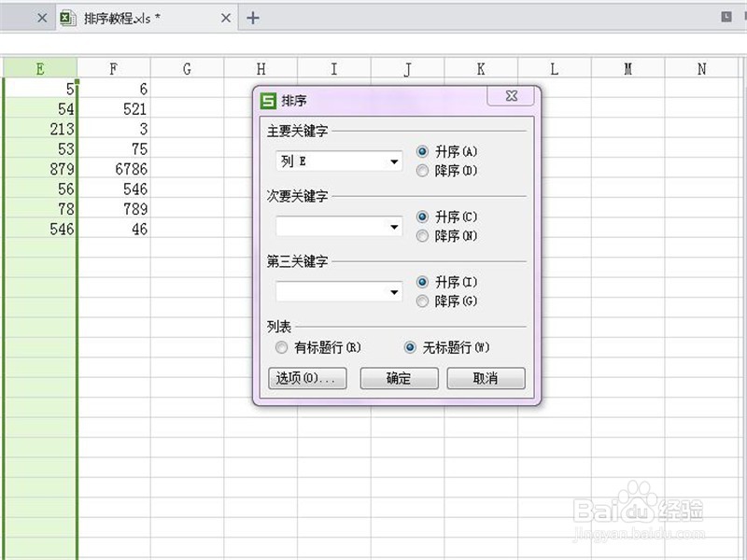The image size is (747, 560).
Task: Select 升序(I) for the third sort key
Action: click(x=421, y=283)
